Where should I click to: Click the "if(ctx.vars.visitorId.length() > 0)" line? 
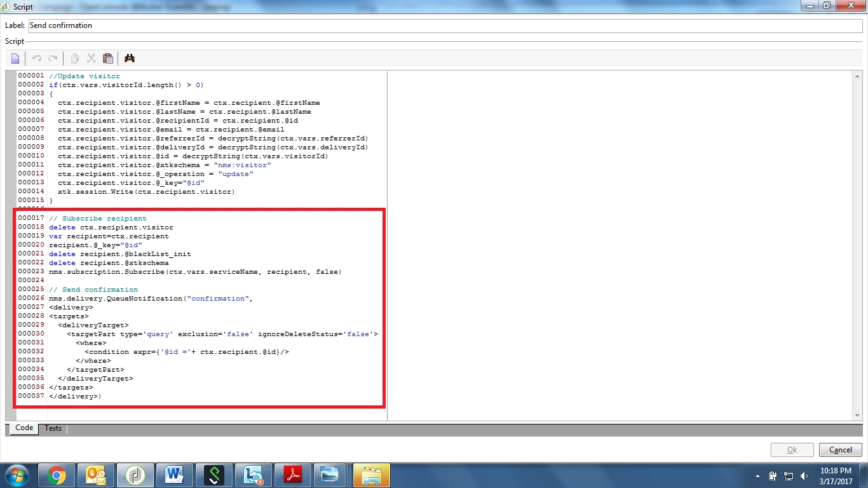126,85
